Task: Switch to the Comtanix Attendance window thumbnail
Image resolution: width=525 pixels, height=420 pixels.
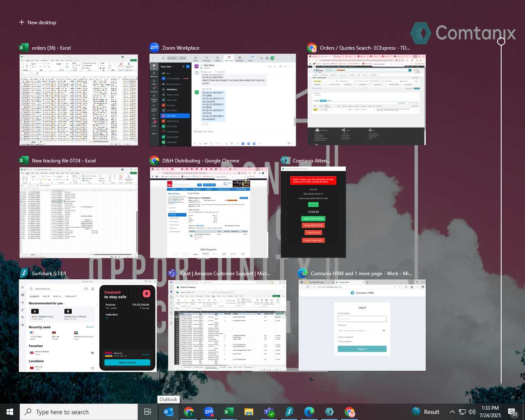Action: 313,212
